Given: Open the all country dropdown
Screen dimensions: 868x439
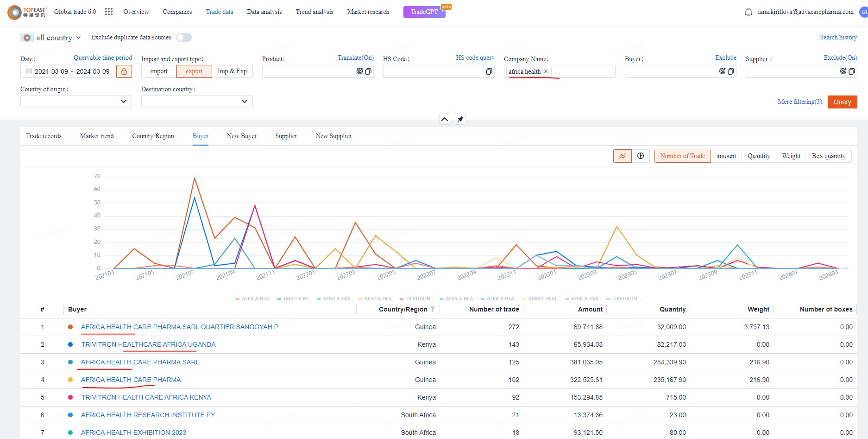Looking at the screenshot, I should [58, 38].
